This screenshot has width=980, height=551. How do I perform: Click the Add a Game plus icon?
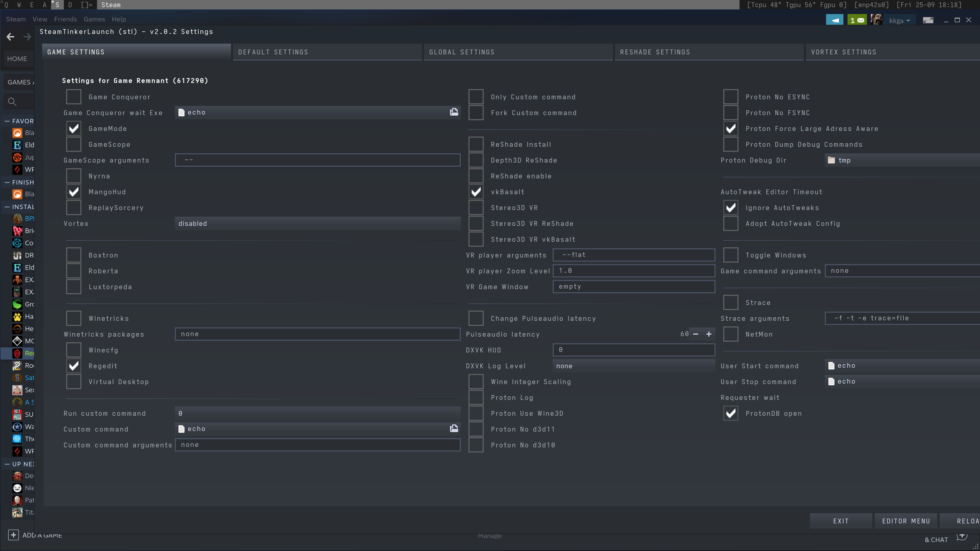click(x=13, y=535)
